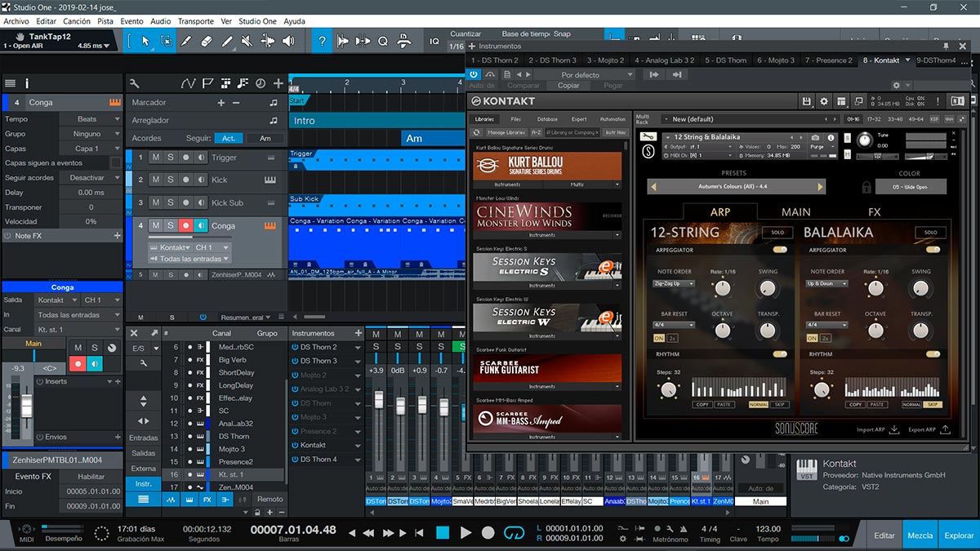Open track options wrench icon
Viewport: 980px width, 551px height.
click(135, 82)
